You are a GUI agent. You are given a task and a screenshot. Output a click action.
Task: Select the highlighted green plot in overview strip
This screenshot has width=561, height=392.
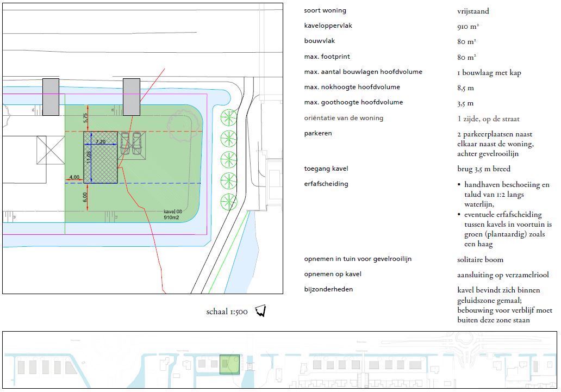tap(229, 364)
